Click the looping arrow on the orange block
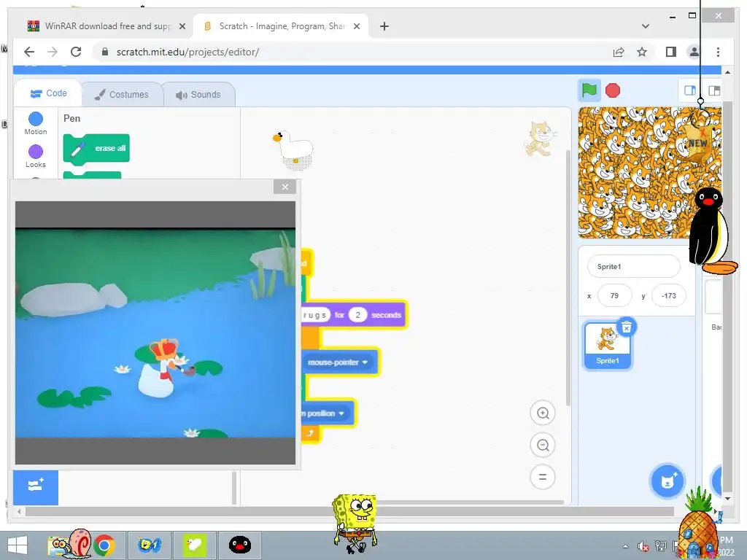 pyautogui.click(x=310, y=433)
